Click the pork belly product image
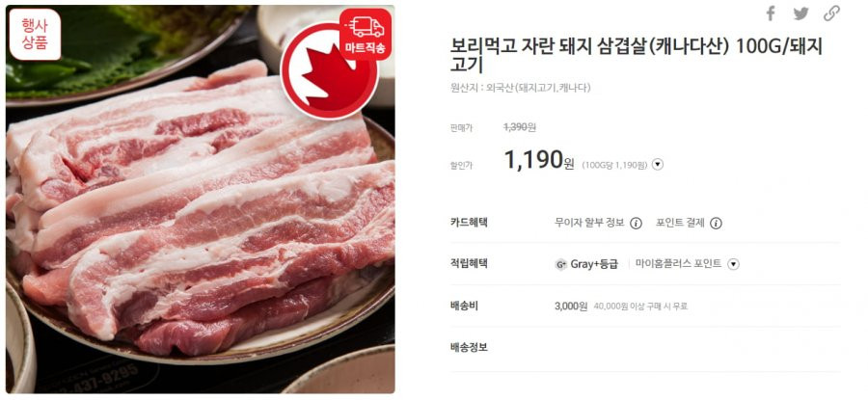Image resolution: width=868 pixels, height=400 pixels. pyautogui.click(x=200, y=200)
